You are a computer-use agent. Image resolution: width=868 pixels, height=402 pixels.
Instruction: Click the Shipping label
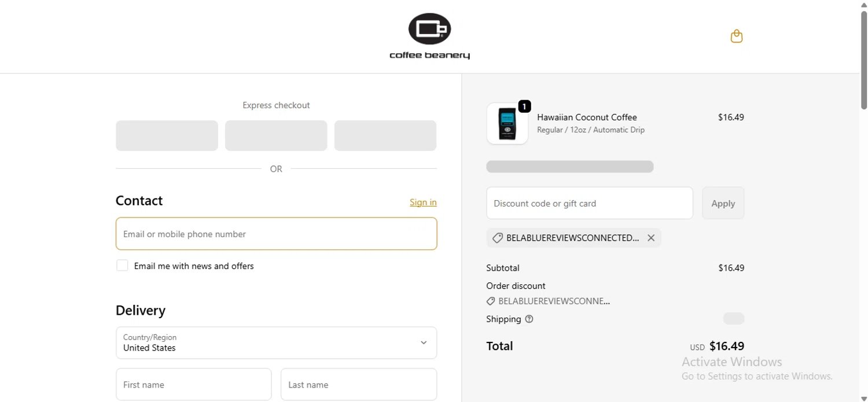click(x=503, y=319)
